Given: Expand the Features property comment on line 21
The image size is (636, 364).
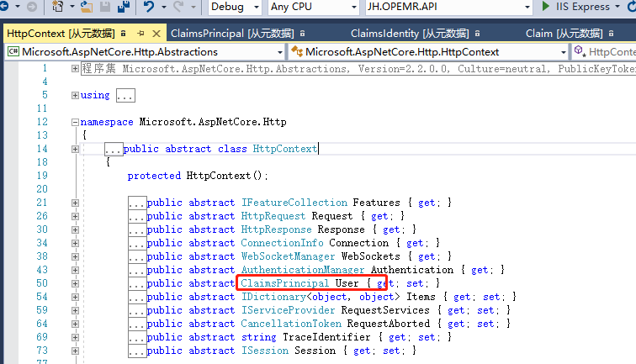Looking at the screenshot, I should (75, 203).
